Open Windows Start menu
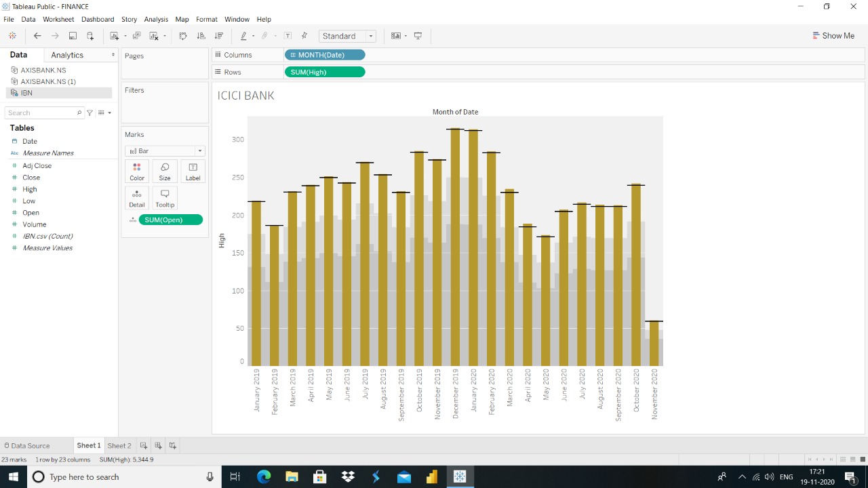The height and width of the screenshot is (488, 868). 14,477
